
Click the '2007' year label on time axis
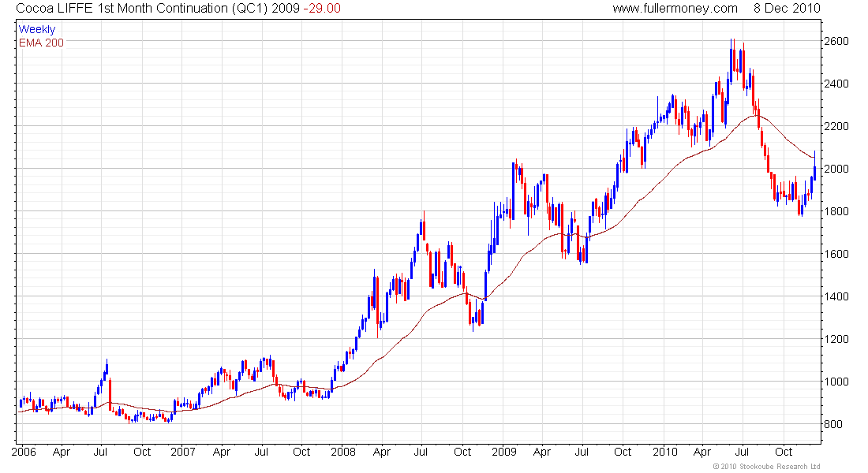pyautogui.click(x=183, y=452)
